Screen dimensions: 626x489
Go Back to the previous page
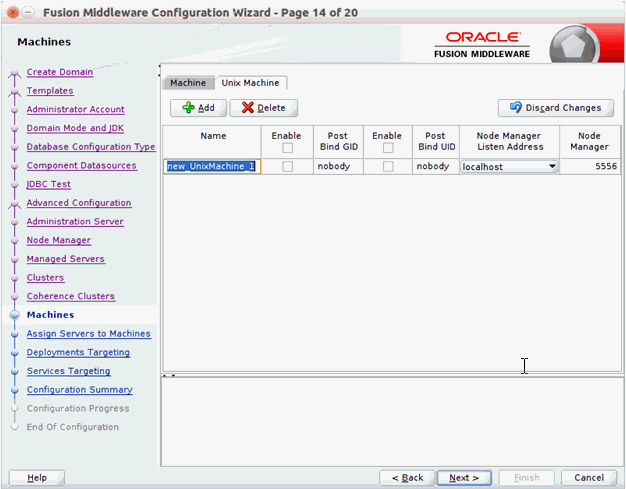[407, 477]
